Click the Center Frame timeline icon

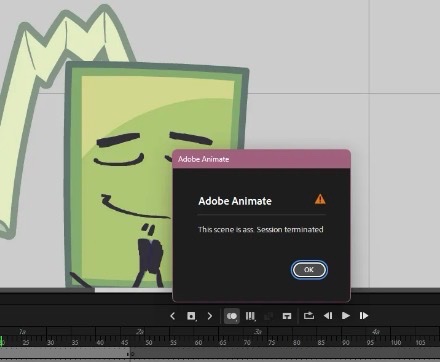[x=287, y=316]
